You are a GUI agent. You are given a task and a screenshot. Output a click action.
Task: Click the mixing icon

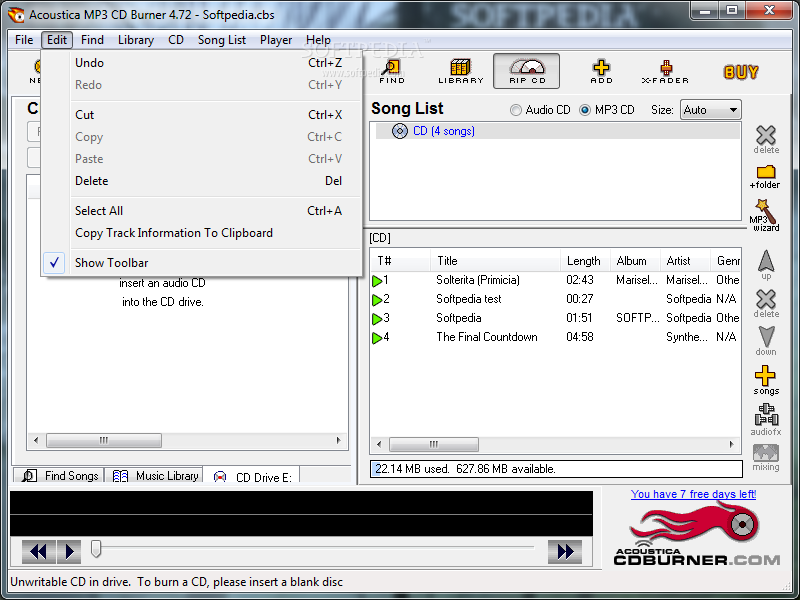tap(766, 458)
